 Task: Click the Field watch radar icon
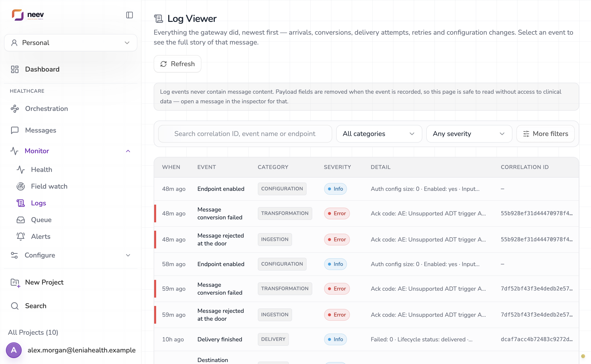click(x=21, y=186)
